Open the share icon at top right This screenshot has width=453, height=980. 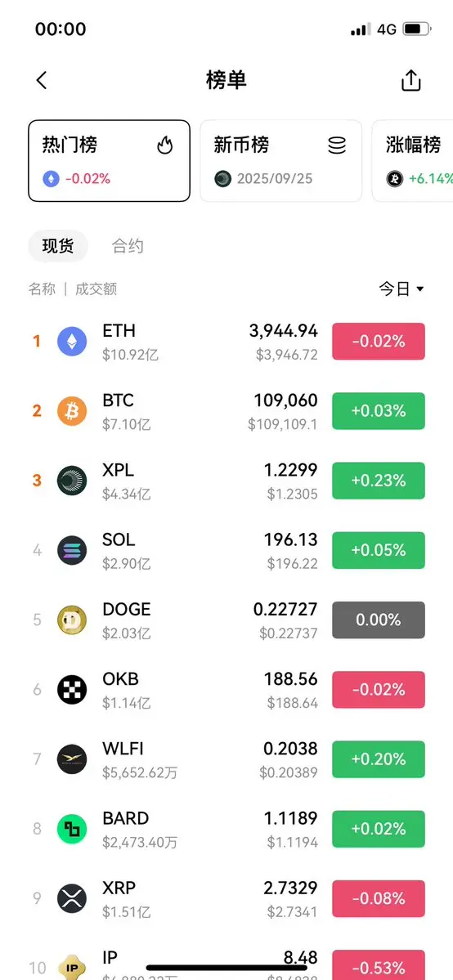pos(411,81)
